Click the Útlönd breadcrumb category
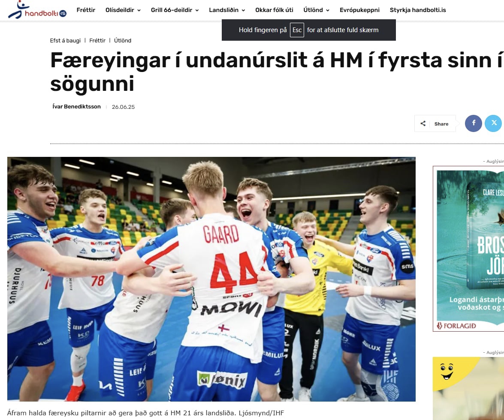 coord(123,40)
